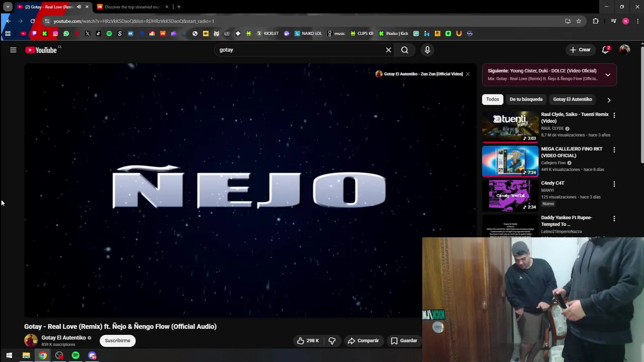Screen dimensions: 644x362
Task: Expand the Siguiente mix playlist panel
Action: (x=608, y=75)
